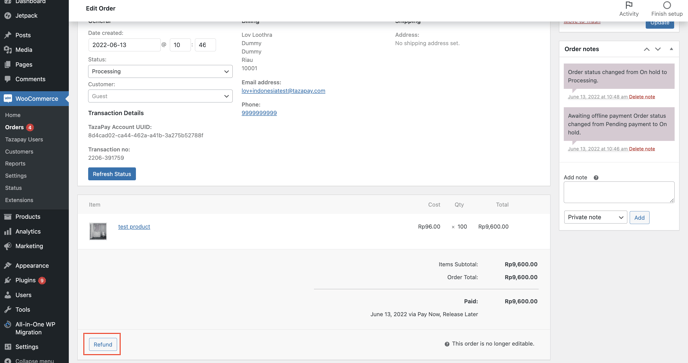Screen dimensions: 688x363
Task: Click the Pages icon in sidebar
Action: click(7, 65)
